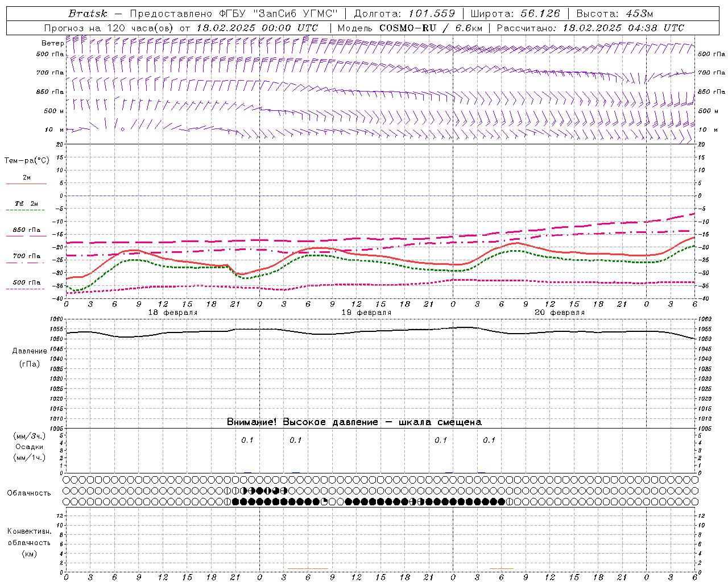This screenshot has width=728, height=582.
Task: Select the 'Долгота: 101.559' longitude value
Action: point(404,14)
